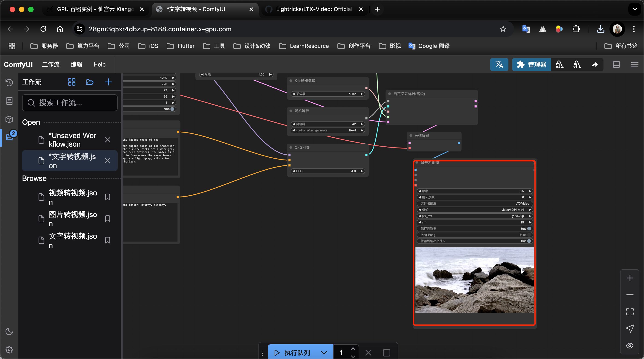
Task: Increase 随机种 value with right arrow
Action: click(x=362, y=124)
